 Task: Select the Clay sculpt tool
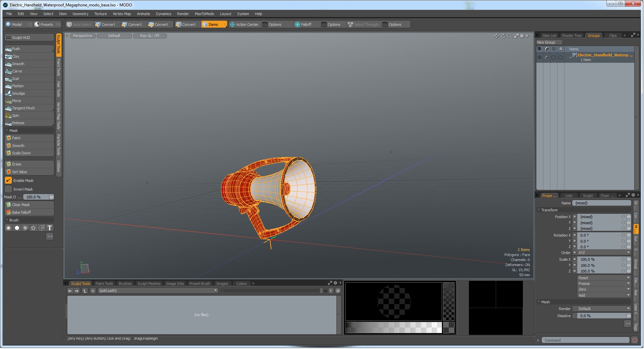(29, 56)
